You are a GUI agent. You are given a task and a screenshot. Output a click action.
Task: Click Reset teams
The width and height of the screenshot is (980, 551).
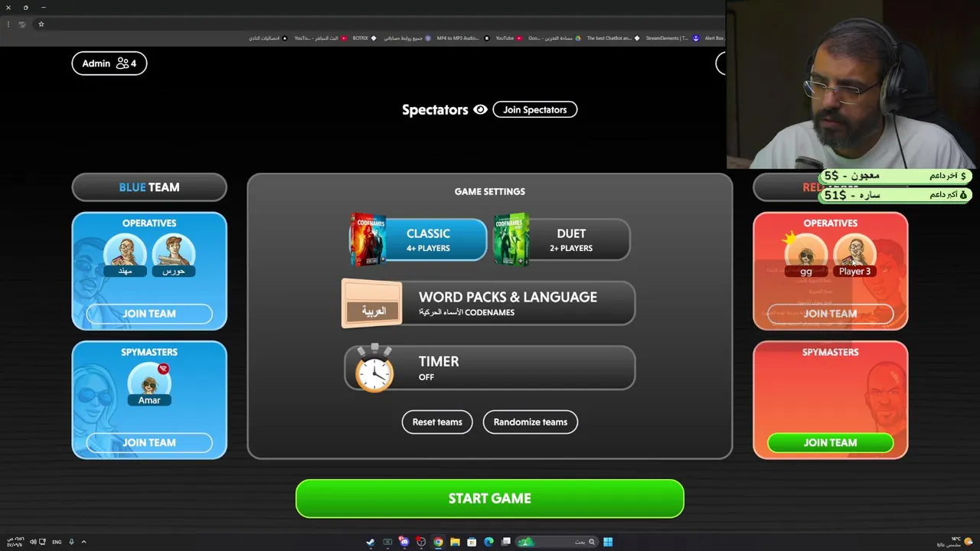click(437, 422)
